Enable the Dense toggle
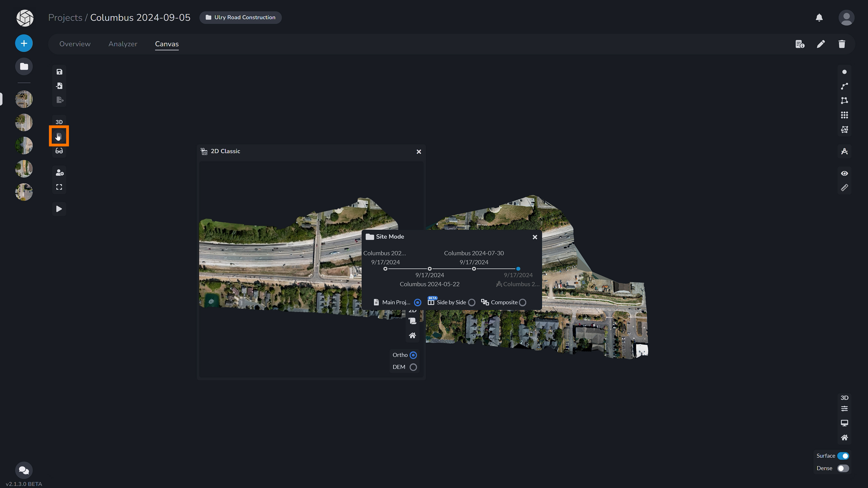Screen dimensions: 868x488 (843, 468)
